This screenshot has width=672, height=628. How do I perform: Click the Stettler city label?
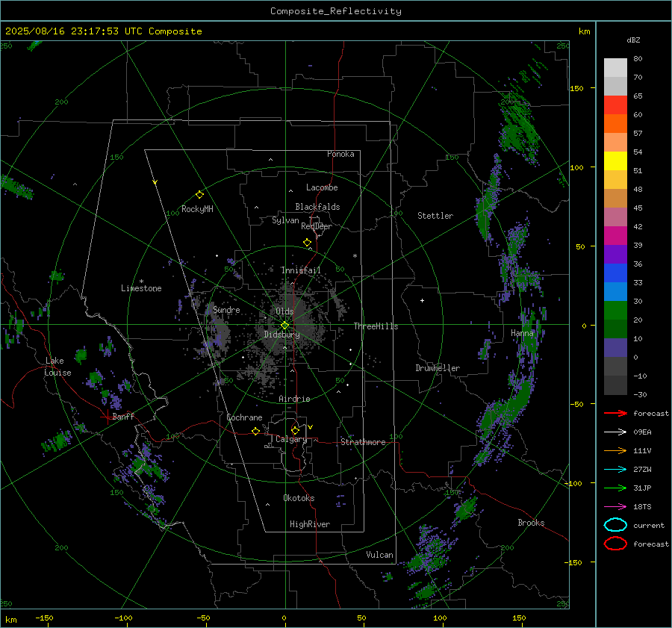pyautogui.click(x=435, y=216)
